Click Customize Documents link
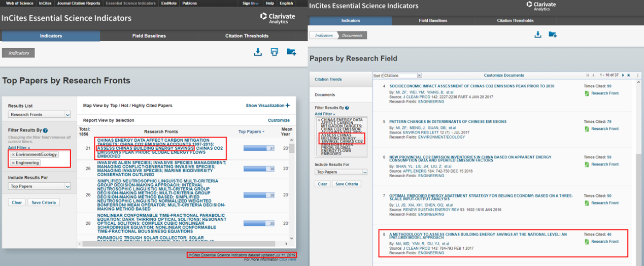 click(x=503, y=76)
